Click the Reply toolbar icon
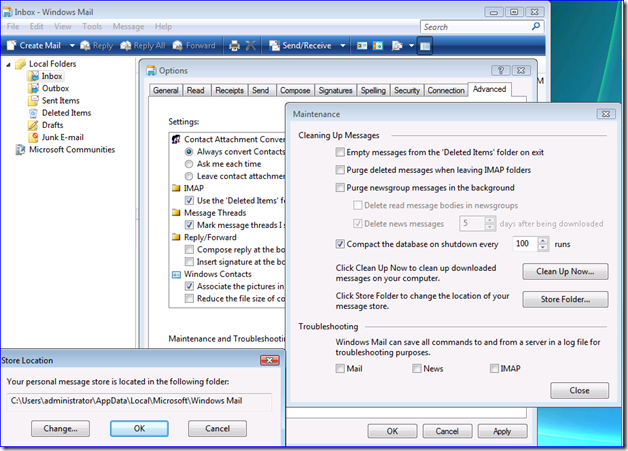 [85, 46]
